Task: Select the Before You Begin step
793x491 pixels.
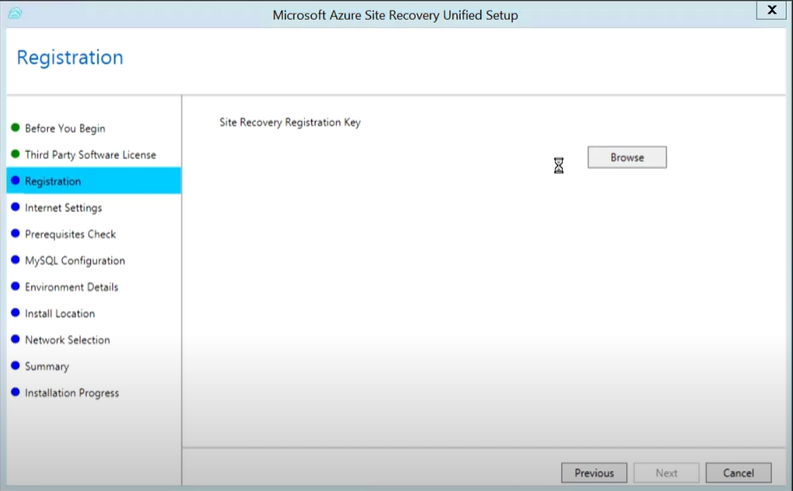Action: (x=65, y=128)
